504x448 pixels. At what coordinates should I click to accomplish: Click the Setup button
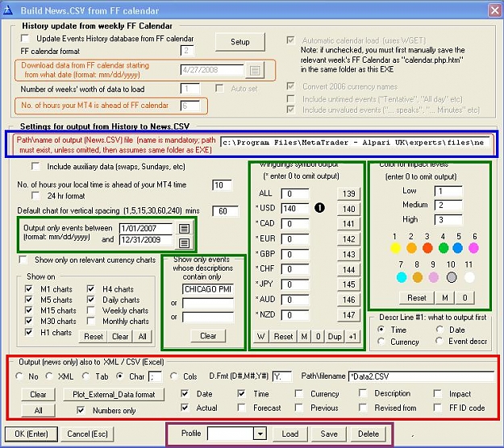(x=240, y=42)
